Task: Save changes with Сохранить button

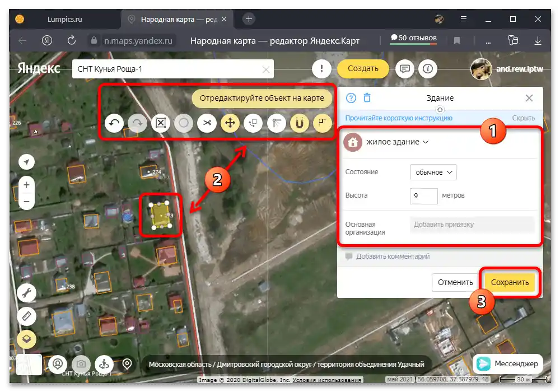Action: [x=510, y=282]
